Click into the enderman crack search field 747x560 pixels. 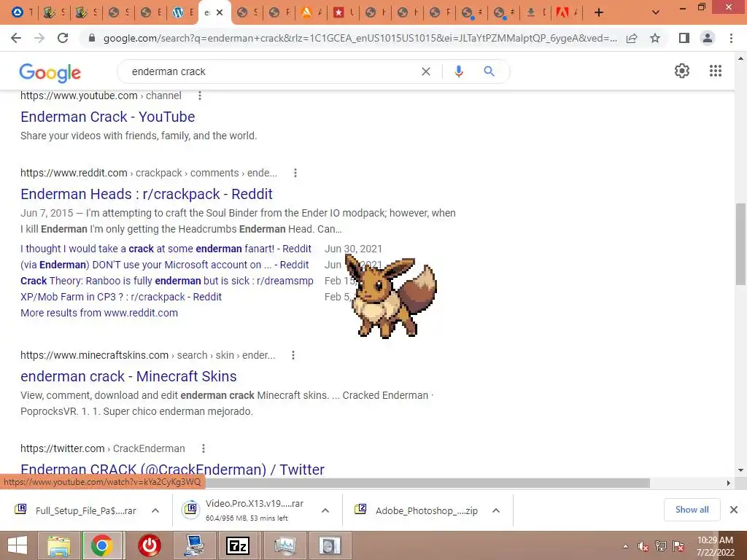click(x=271, y=71)
